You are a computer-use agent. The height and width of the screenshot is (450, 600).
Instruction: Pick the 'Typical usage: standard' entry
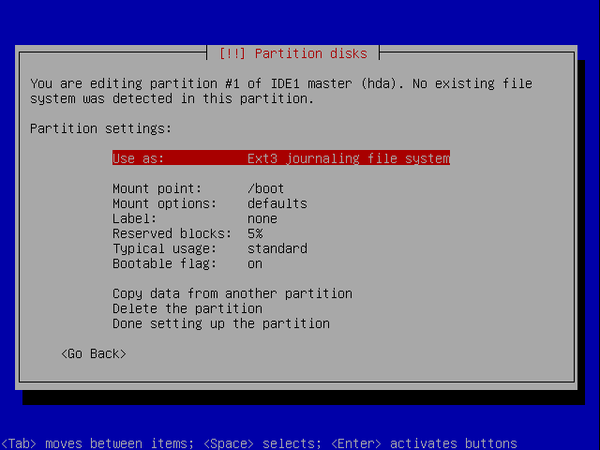pyautogui.click(x=210, y=248)
